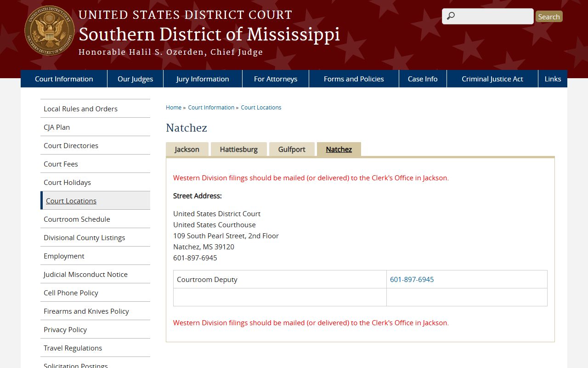588x368 pixels.
Task: Go to Home breadcrumb
Action: coord(174,107)
